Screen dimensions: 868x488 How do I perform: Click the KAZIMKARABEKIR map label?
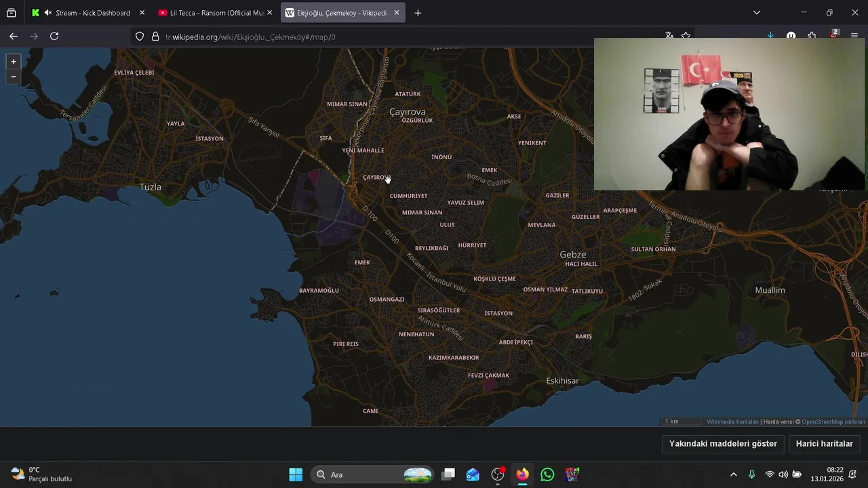(x=454, y=358)
